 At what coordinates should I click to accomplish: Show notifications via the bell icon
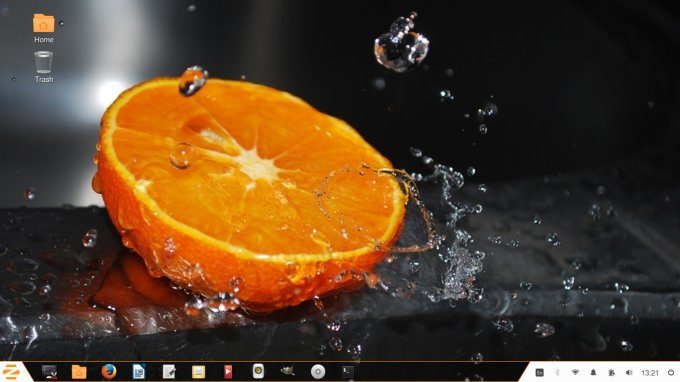[593, 372]
